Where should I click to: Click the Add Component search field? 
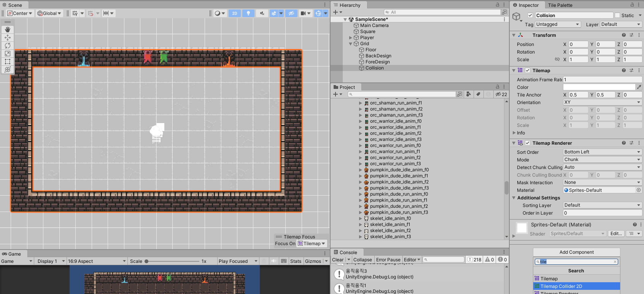pyautogui.click(x=576, y=262)
